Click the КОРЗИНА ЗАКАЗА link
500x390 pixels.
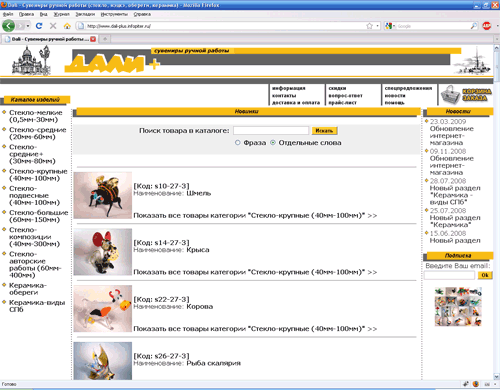[x=476, y=95]
